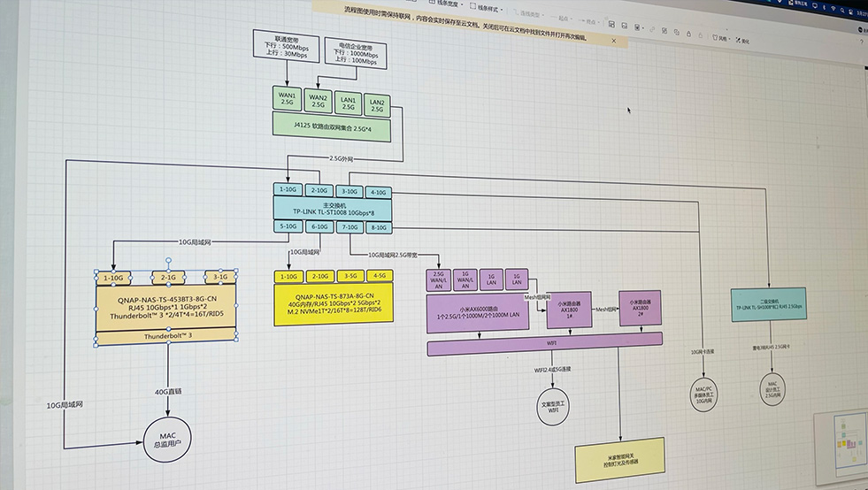The width and height of the screenshot is (868, 490).
Task: Select the 文案型员工 WIFI circle
Action: (x=553, y=407)
